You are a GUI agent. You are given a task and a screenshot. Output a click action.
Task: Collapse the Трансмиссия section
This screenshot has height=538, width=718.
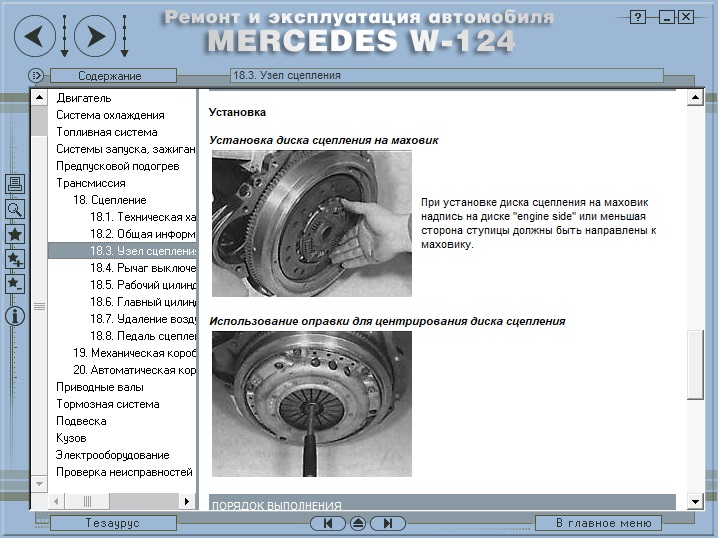click(x=91, y=183)
